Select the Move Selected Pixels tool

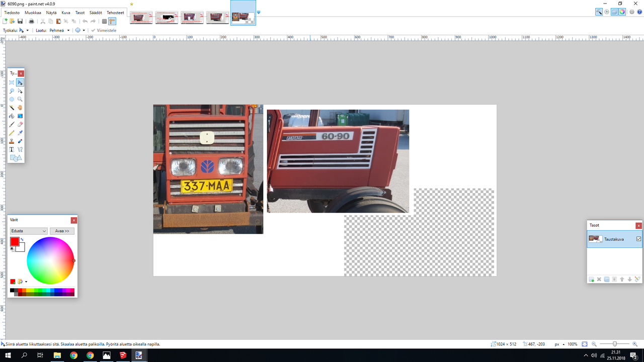pos(20,82)
